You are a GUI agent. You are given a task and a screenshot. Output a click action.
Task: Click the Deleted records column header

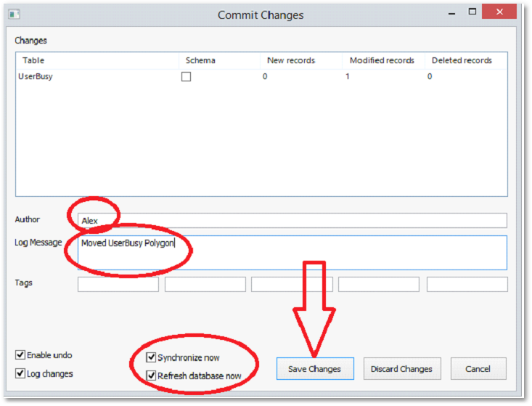click(x=466, y=60)
